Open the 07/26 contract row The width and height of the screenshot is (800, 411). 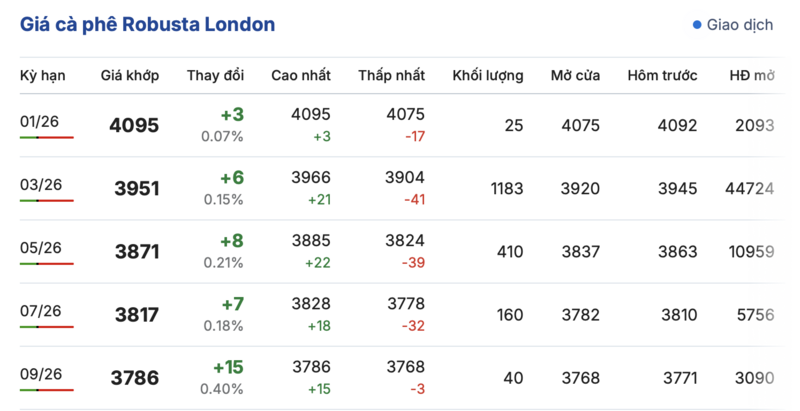(40, 311)
